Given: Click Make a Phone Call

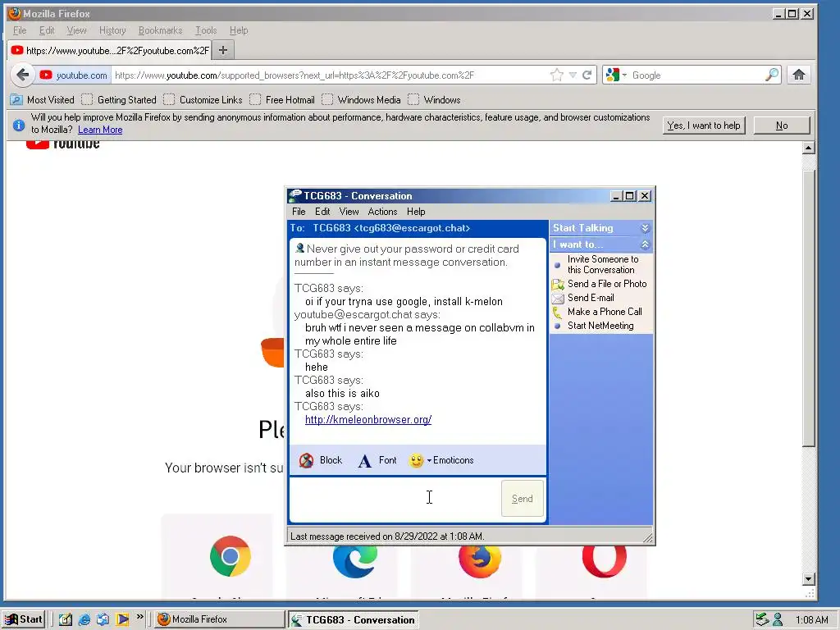Looking at the screenshot, I should 605,312.
